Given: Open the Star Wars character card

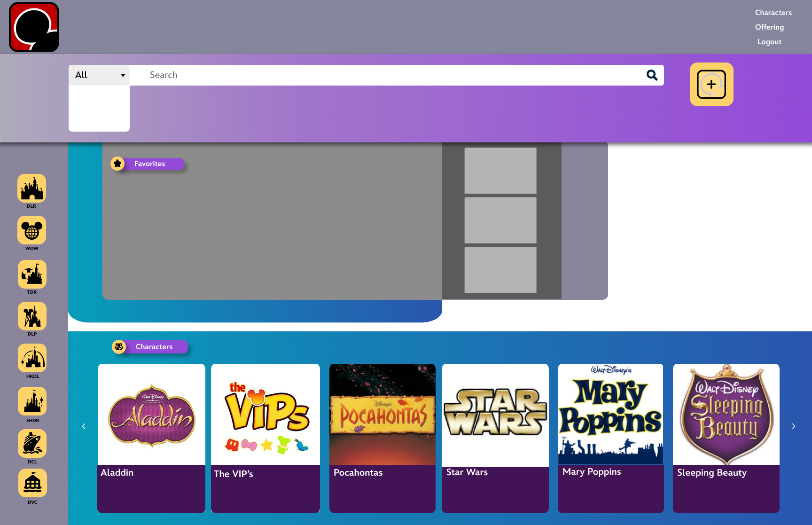Looking at the screenshot, I should [495, 438].
